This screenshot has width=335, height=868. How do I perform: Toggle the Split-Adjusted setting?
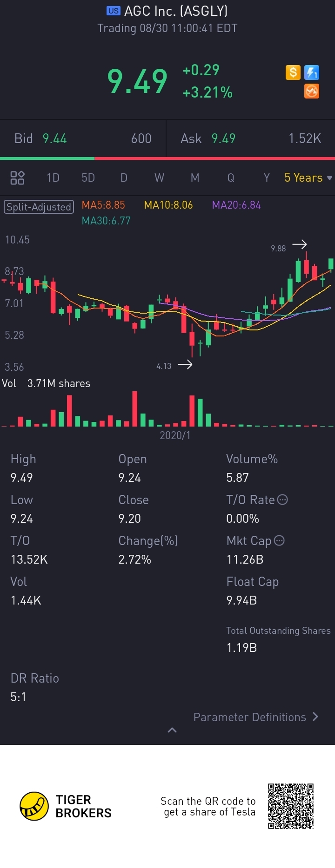tap(39, 207)
